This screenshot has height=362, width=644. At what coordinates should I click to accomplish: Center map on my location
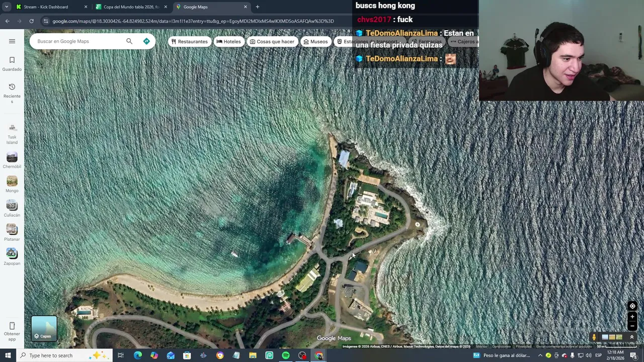(x=632, y=306)
